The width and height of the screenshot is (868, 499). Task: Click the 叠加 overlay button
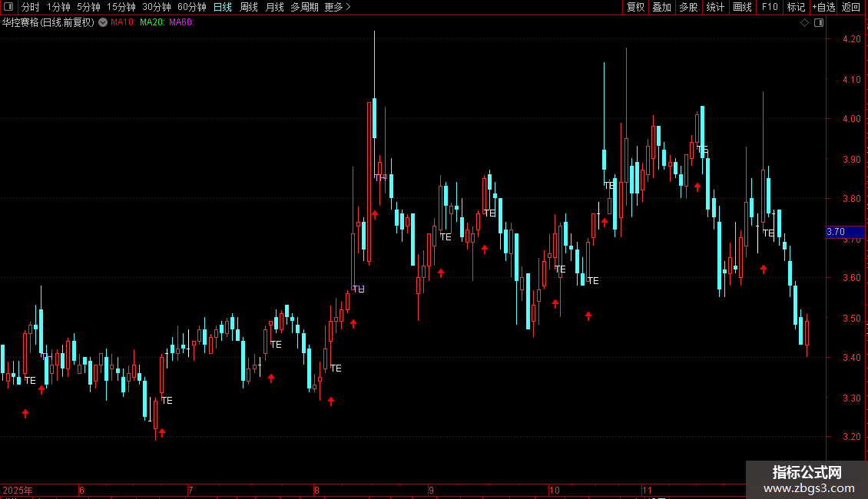tap(661, 7)
